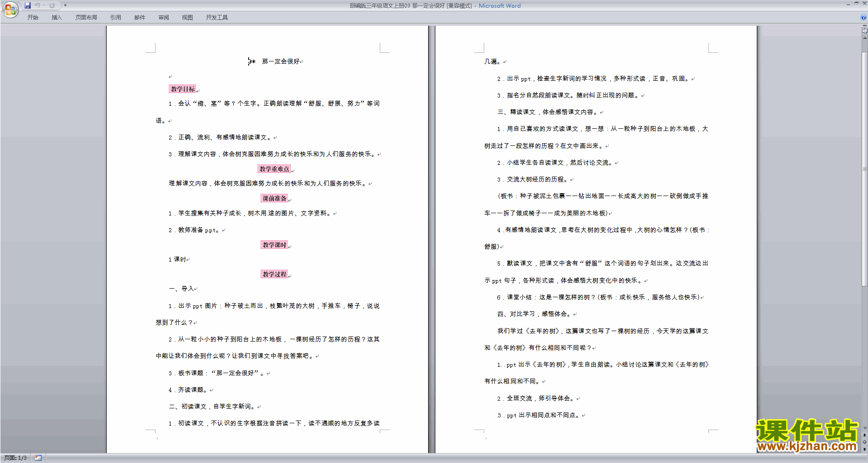Undo the last action

(x=37, y=5)
